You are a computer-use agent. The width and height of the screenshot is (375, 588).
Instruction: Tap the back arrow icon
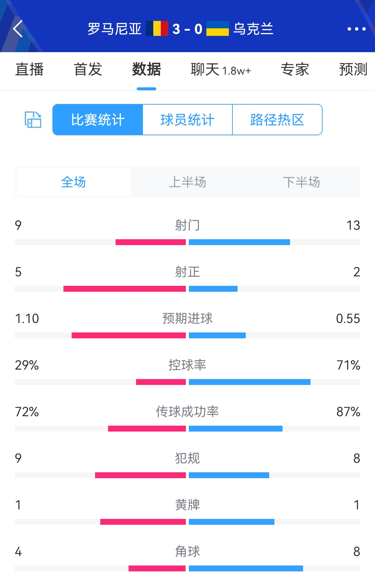coord(18,29)
